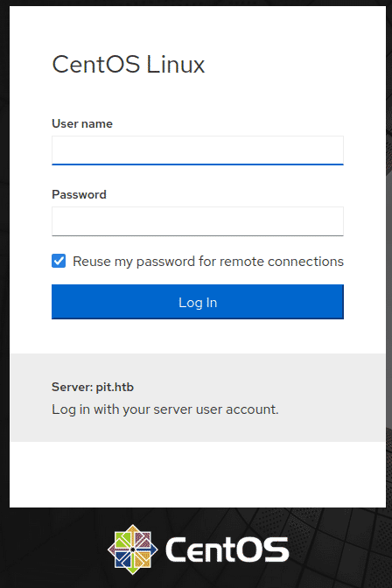Click the white CentOS wordmark beside logo

pos(227,549)
